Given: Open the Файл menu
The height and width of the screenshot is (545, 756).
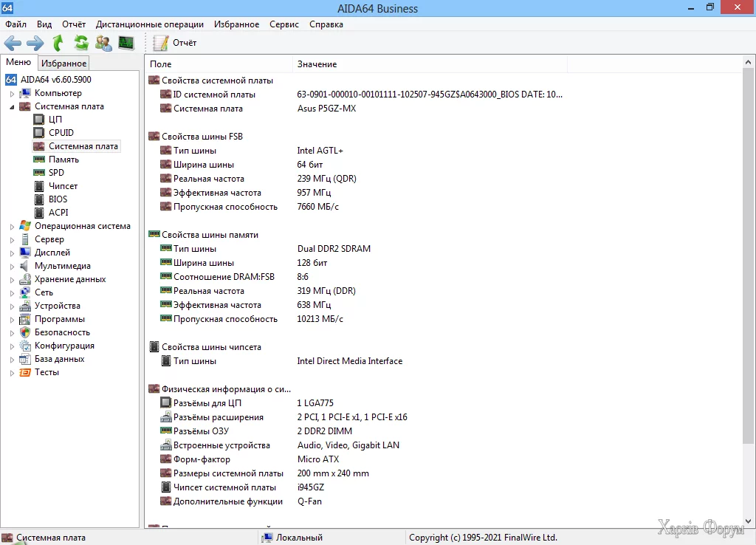Looking at the screenshot, I should tap(16, 24).
